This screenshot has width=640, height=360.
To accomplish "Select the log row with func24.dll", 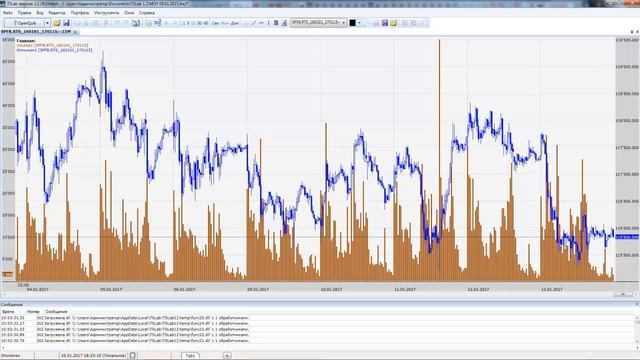I will coord(318,323).
